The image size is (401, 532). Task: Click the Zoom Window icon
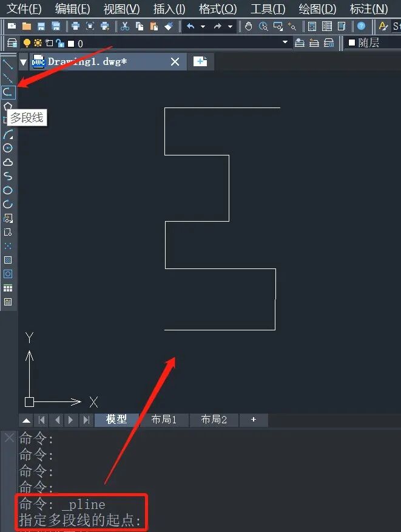click(278, 26)
